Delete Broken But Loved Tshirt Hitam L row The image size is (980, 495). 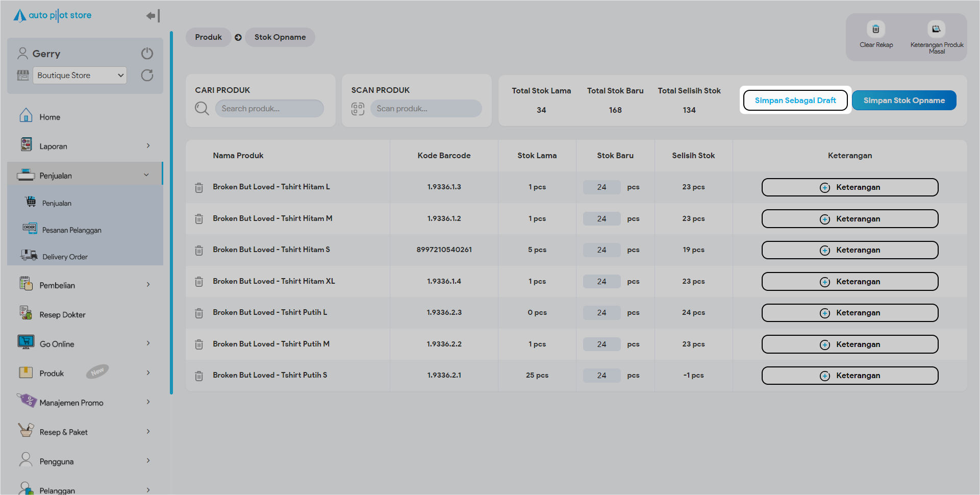coord(199,188)
